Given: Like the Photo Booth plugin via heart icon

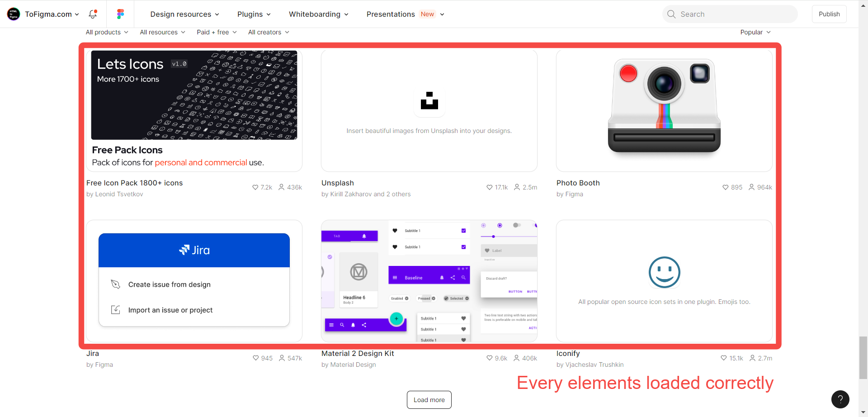Looking at the screenshot, I should (725, 187).
